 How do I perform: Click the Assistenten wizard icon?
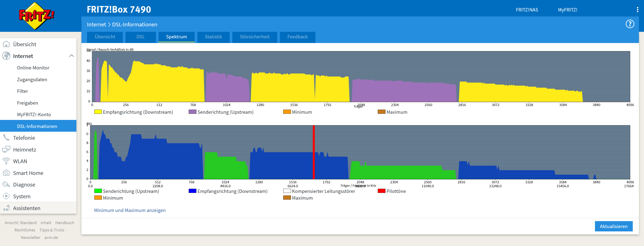click(x=6, y=208)
